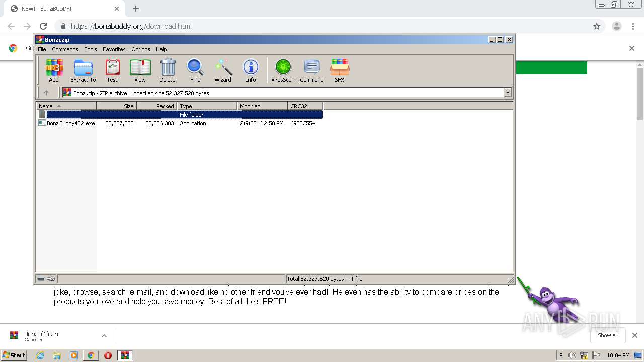Open the Favorites menu
This screenshot has width=644, height=362.
114,49
